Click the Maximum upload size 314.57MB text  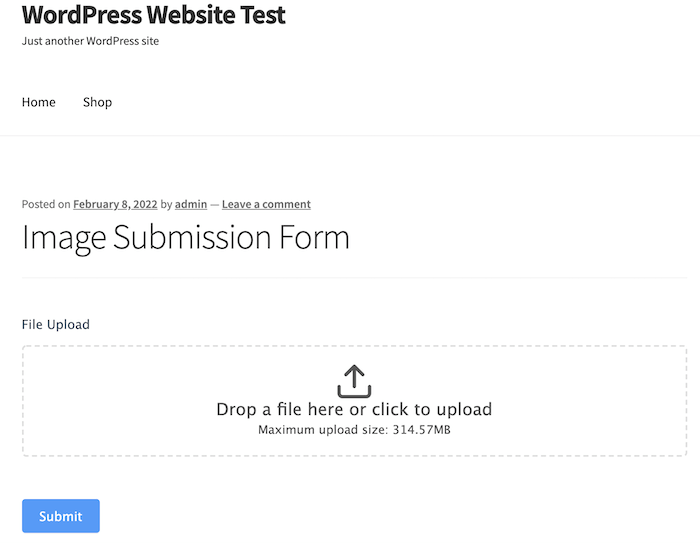pos(354,430)
